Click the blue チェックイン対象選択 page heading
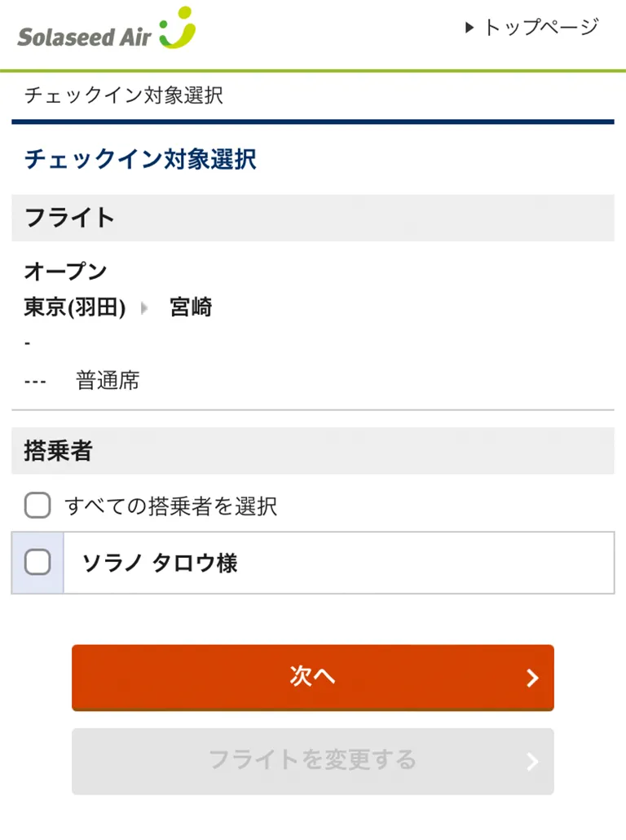This screenshot has width=626, height=840. [x=140, y=159]
